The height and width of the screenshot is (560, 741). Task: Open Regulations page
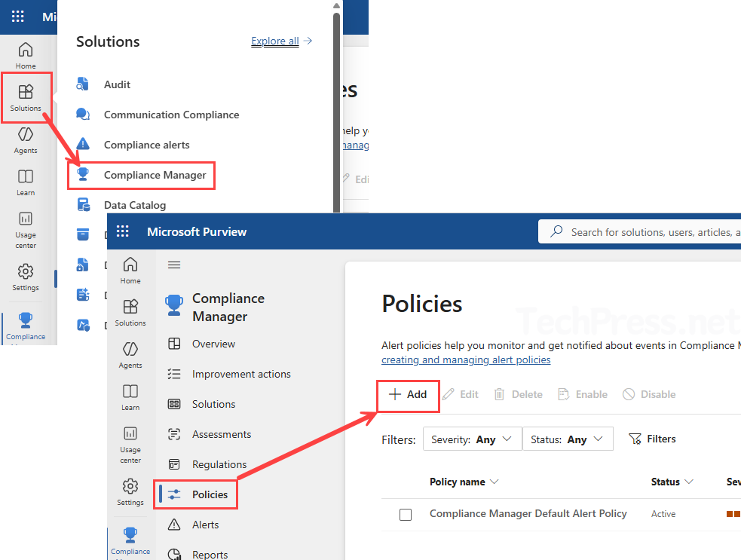point(207,464)
